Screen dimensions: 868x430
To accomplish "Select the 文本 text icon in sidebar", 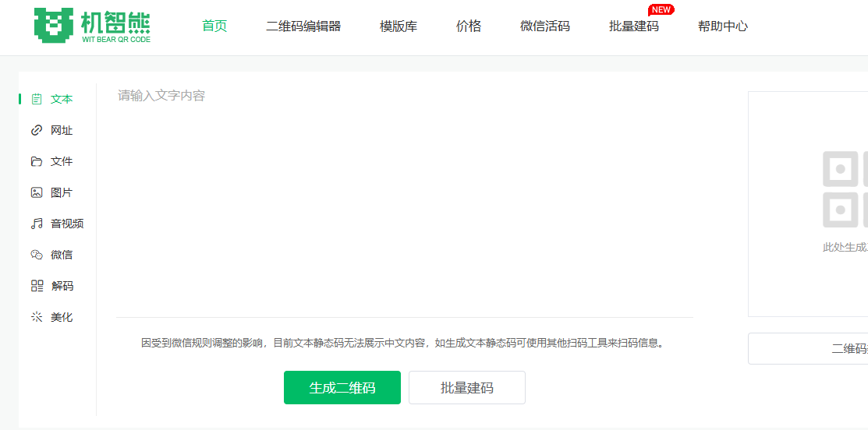I will pos(37,99).
